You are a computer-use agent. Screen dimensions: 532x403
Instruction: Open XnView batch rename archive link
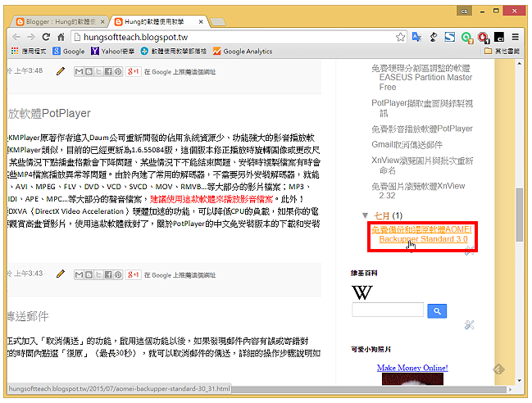click(x=422, y=165)
